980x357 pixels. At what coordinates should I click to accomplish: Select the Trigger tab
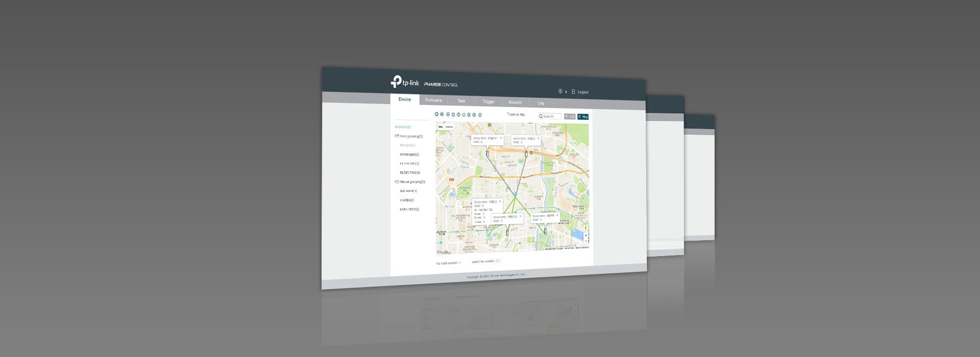coord(488,101)
